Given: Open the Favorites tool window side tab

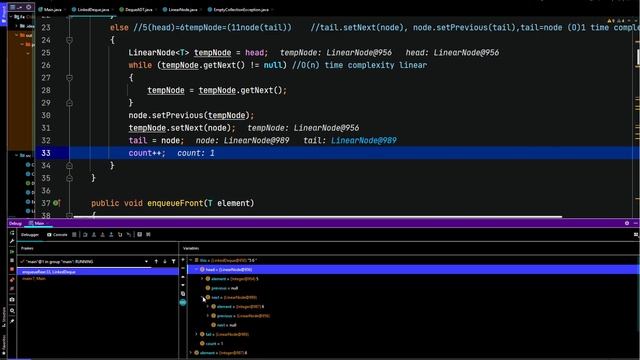Looking at the screenshot, I should pos(3,344).
